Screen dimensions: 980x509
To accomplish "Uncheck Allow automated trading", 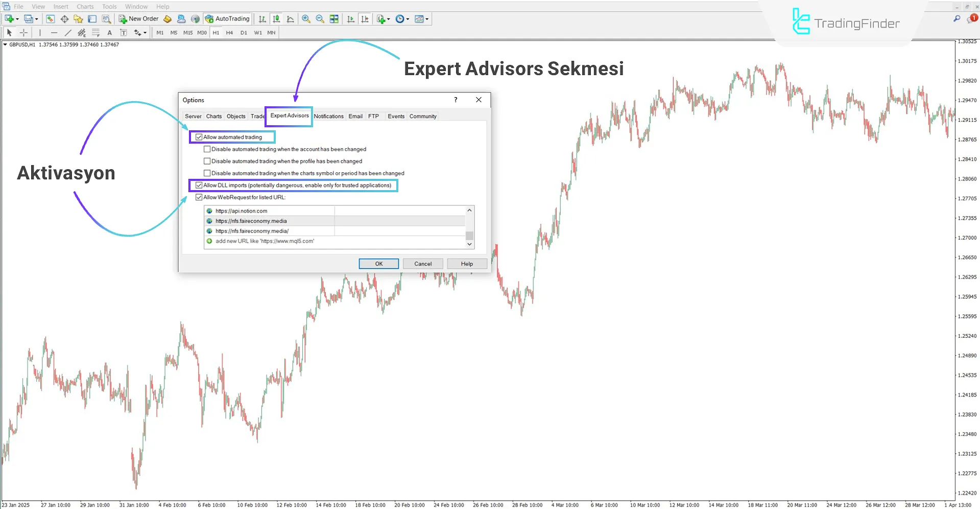I will pyautogui.click(x=199, y=137).
